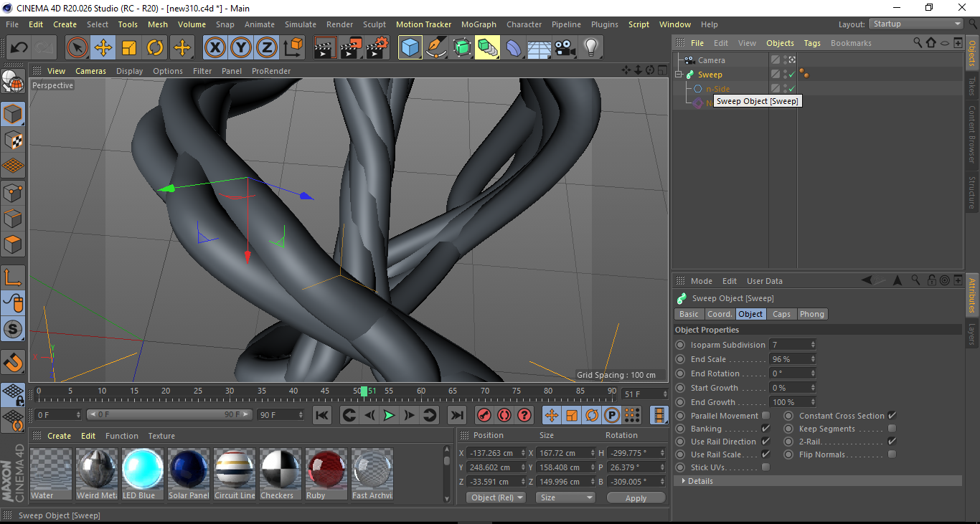The image size is (980, 524).
Task: Click the Position X input field
Action: click(495, 453)
